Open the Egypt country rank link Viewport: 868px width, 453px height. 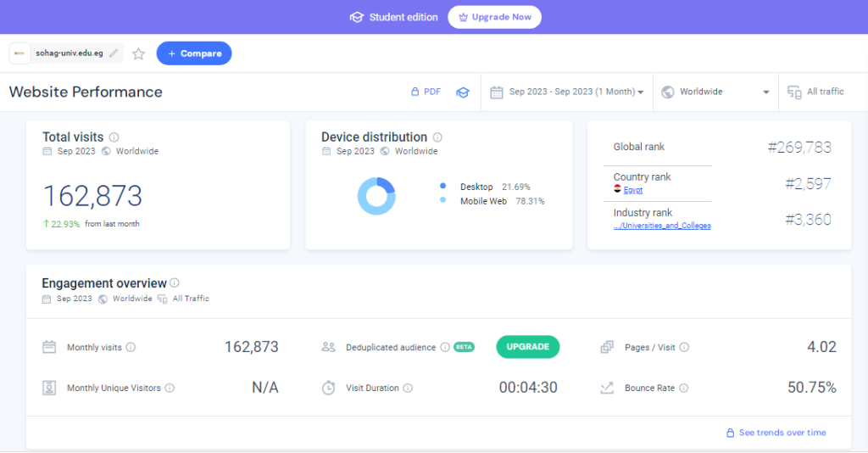pyautogui.click(x=632, y=190)
